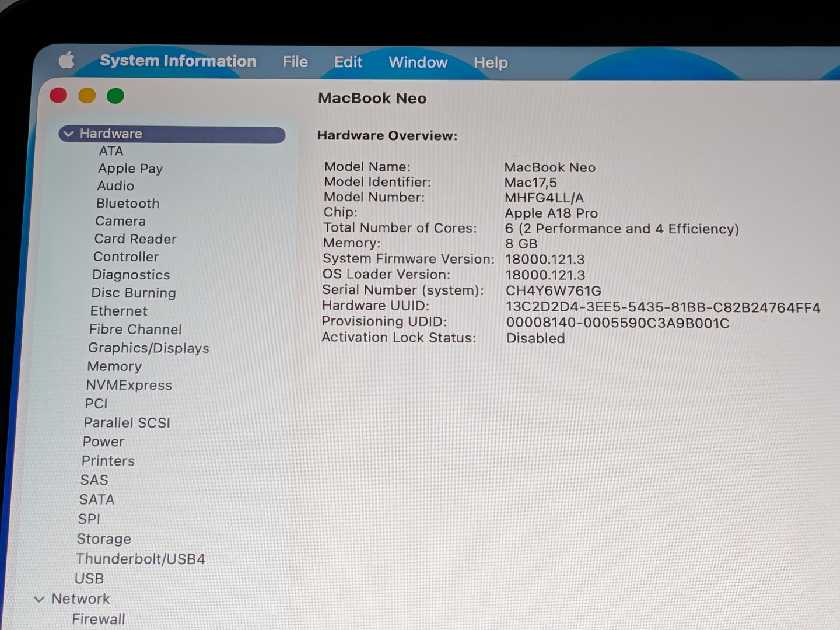Image resolution: width=840 pixels, height=630 pixels.
Task: Click the 'Hardware Overview:' heading
Action: [387, 136]
